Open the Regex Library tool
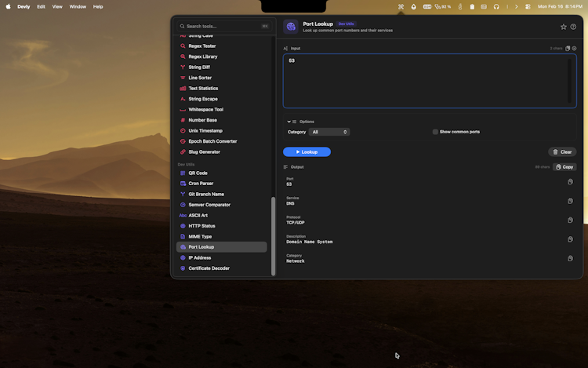 click(x=221, y=56)
